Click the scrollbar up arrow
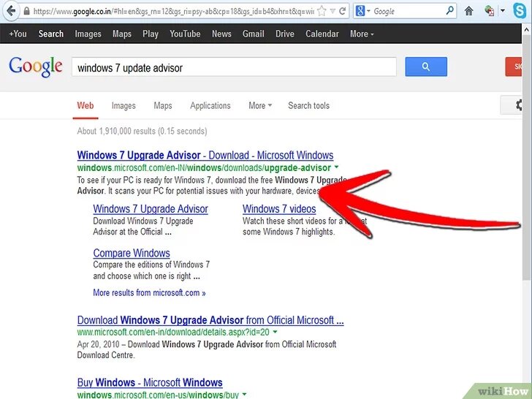Image resolution: width=532 pixels, height=399 pixels. pyautogui.click(x=527, y=30)
